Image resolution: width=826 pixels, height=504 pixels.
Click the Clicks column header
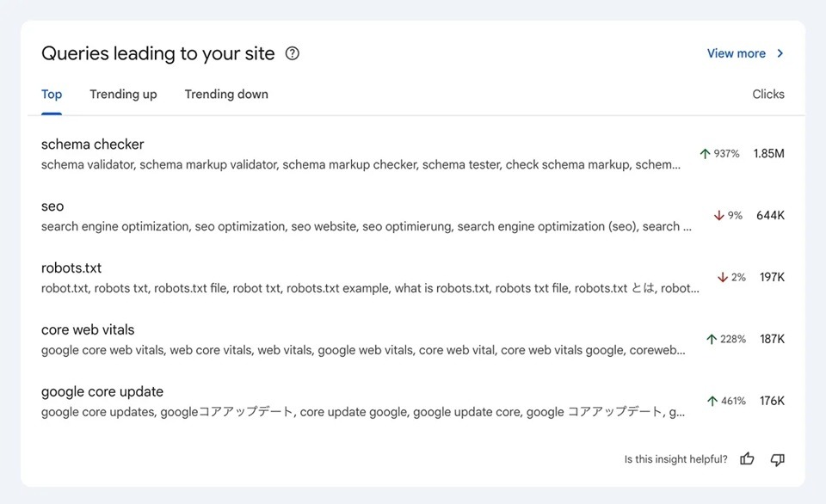point(768,95)
